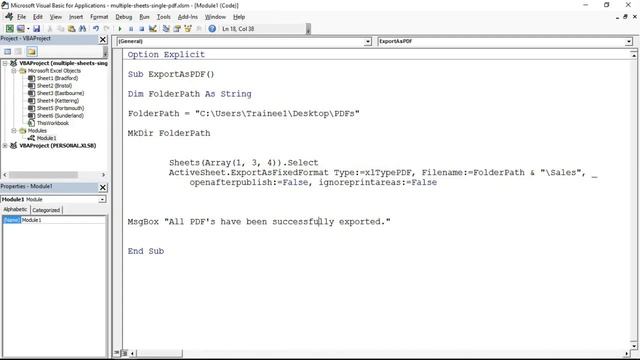Collapse the VBAProject (multiple-sheets-single-pdf) node
The height and width of the screenshot is (360, 640).
5,63
